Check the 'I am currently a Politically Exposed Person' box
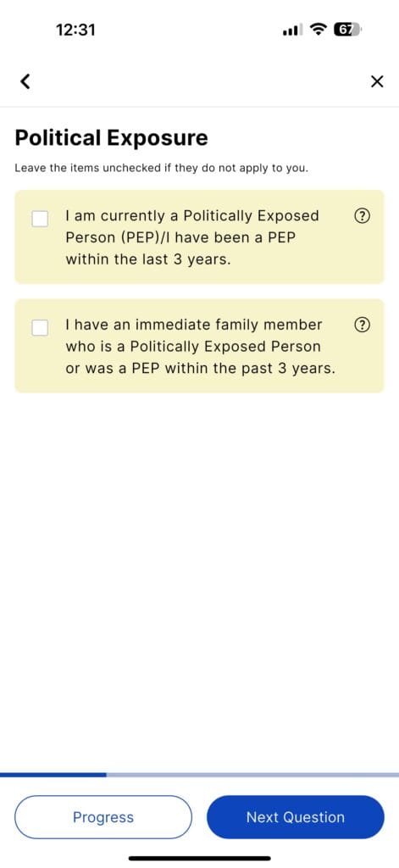 (40, 218)
